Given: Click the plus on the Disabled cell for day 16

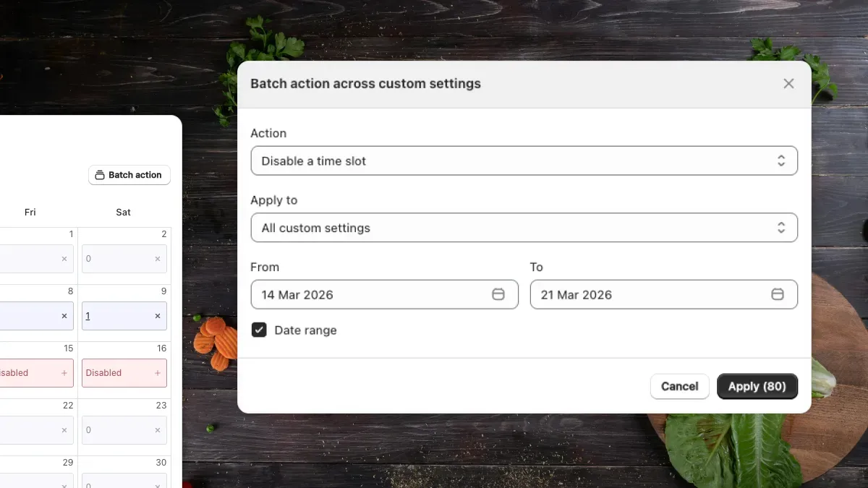Looking at the screenshot, I should click(x=158, y=372).
